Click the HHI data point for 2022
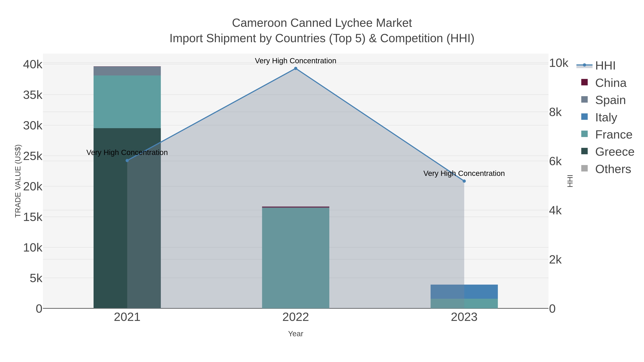644x362 pixels. click(x=296, y=68)
